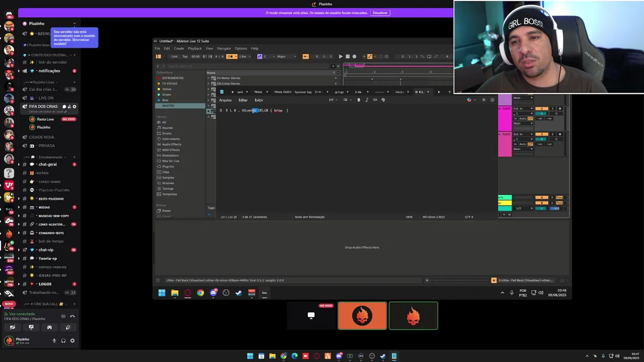The image size is (644, 362).
Task: Open Chrome in shared screen taskbar
Action: [200, 293]
